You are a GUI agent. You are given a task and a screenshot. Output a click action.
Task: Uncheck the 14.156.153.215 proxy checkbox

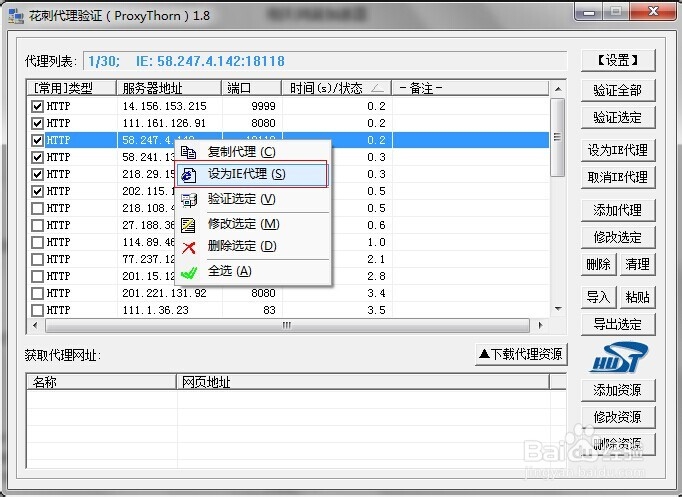coord(37,106)
